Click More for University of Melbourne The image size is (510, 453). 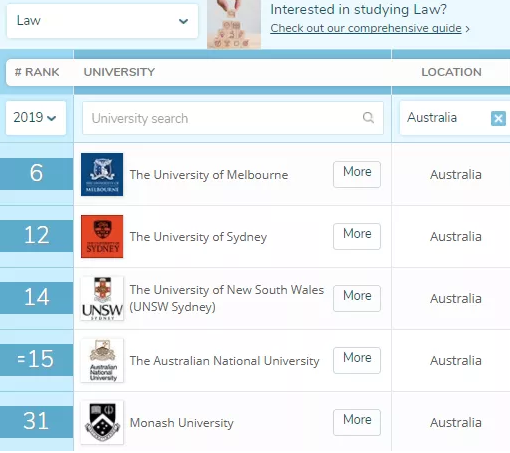pos(357,174)
